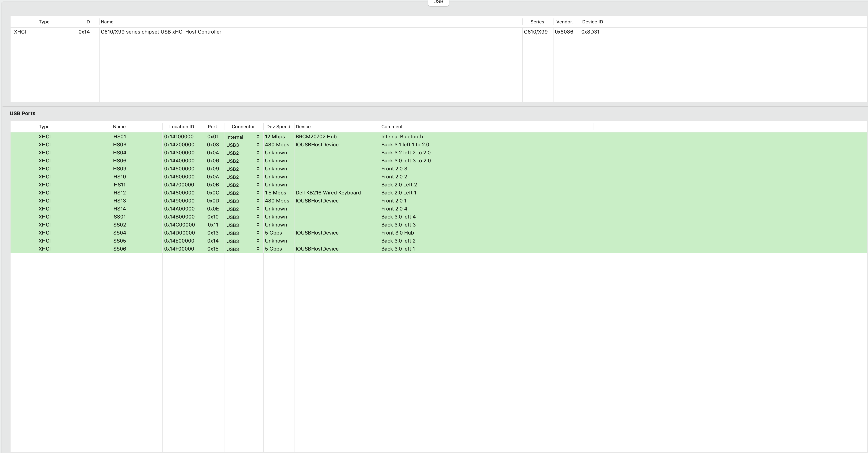Viewport: 868px width, 453px height.
Task: Edit the Front 2.0 3 comment
Action: point(394,169)
